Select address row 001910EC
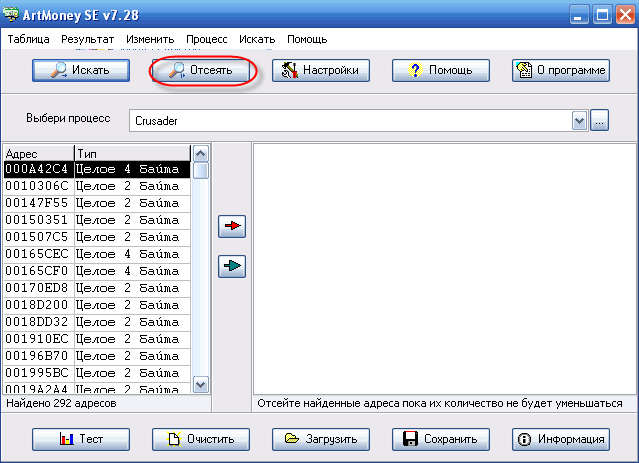Image resolution: width=639 pixels, height=463 pixels. [x=97, y=339]
